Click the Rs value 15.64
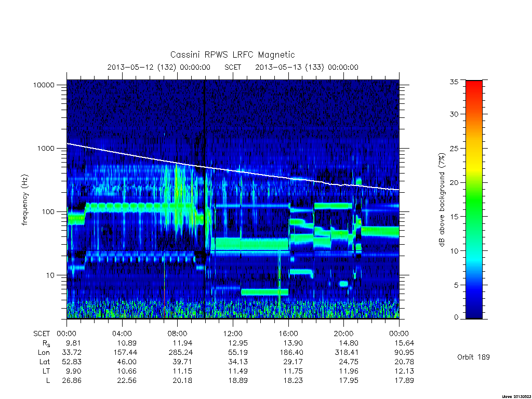This screenshot has width=532, height=399. (404, 343)
